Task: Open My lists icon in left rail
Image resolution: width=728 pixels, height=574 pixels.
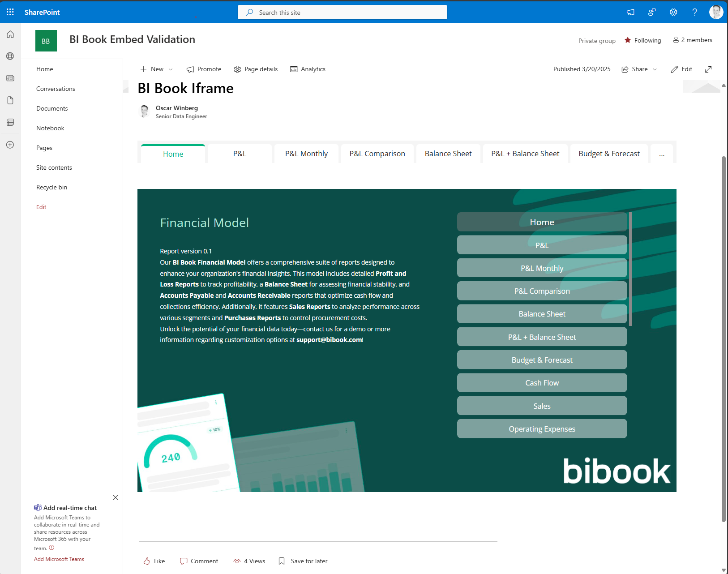Action: coord(10,122)
